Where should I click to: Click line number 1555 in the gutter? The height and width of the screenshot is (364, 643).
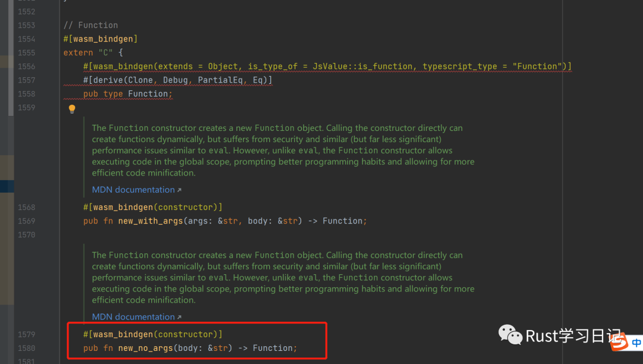coord(26,52)
